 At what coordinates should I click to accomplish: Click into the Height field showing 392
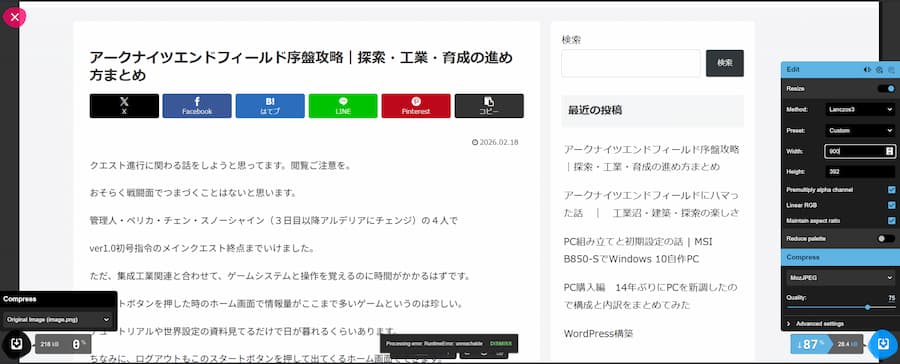tap(860, 172)
